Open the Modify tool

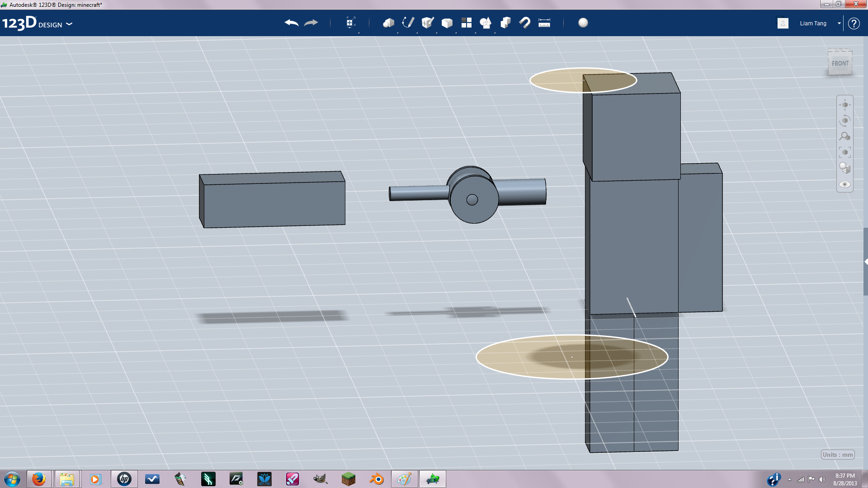(x=447, y=23)
